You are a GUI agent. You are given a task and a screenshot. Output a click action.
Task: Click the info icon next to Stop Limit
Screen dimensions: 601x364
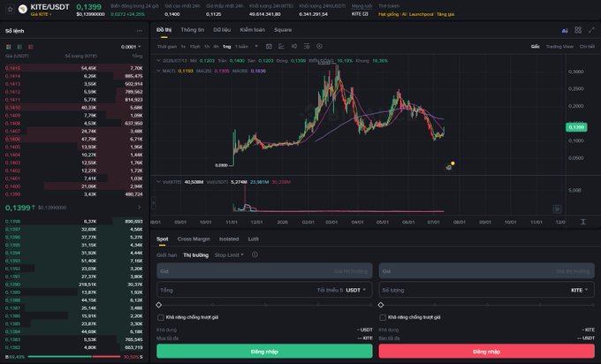255,254
